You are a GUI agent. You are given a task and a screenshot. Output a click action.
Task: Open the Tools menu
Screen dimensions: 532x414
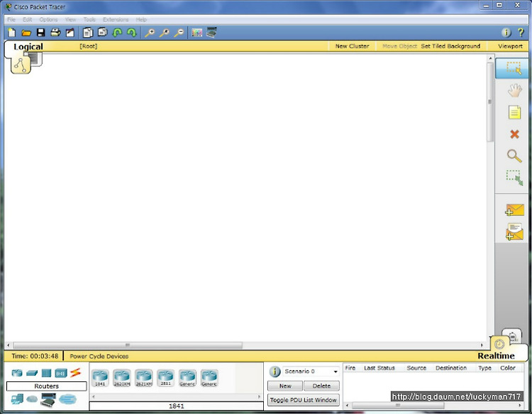pos(89,19)
